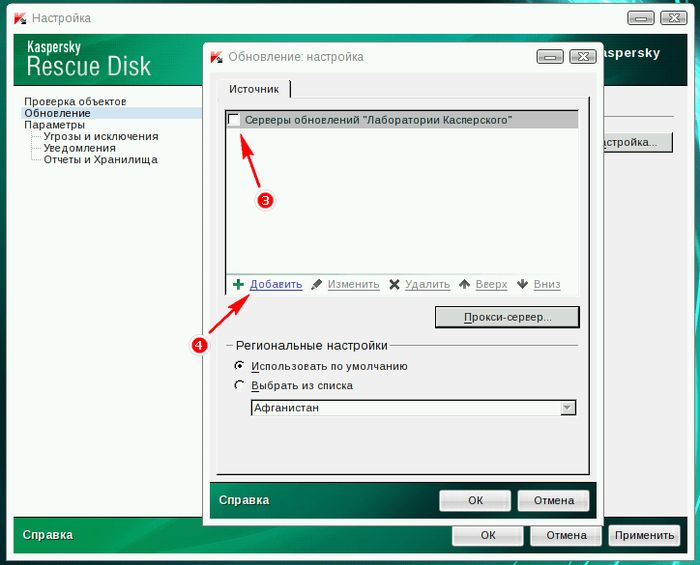This screenshot has width=700, height=565.
Task: Click partially hidden Настройка button behind dialog
Action: click(x=638, y=142)
